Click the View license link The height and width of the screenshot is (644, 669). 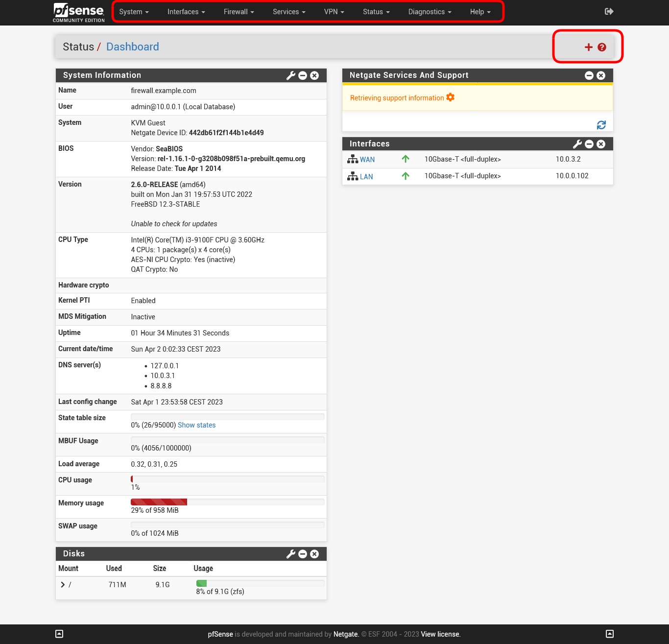[x=440, y=634]
